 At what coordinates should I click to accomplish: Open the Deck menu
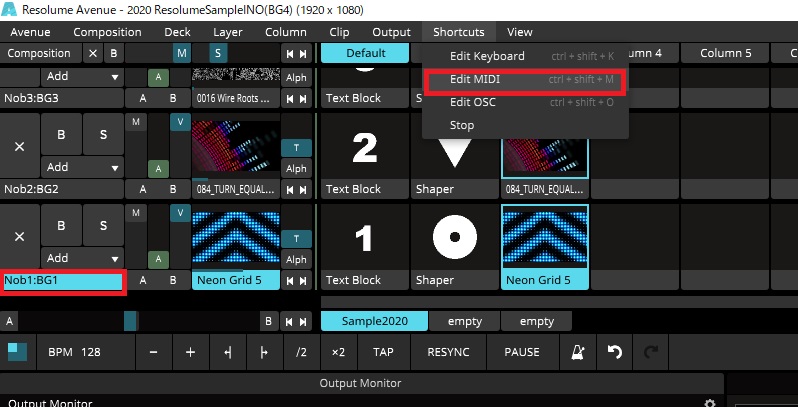click(177, 32)
